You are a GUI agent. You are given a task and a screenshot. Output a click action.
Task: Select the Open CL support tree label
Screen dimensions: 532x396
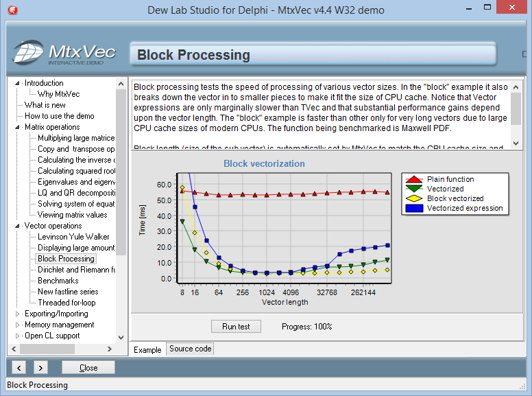tap(52, 336)
